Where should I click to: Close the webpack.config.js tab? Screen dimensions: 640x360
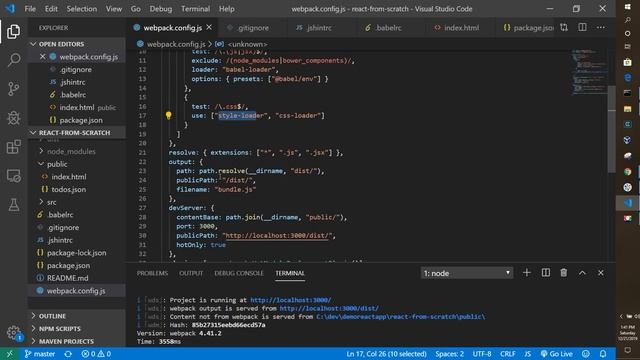pyautogui.click(x=209, y=27)
